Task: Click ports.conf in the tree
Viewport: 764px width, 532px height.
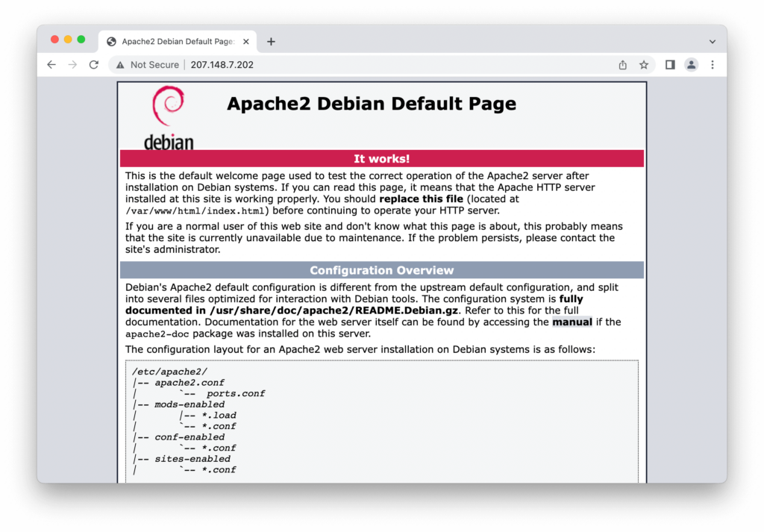Action: 236,394
